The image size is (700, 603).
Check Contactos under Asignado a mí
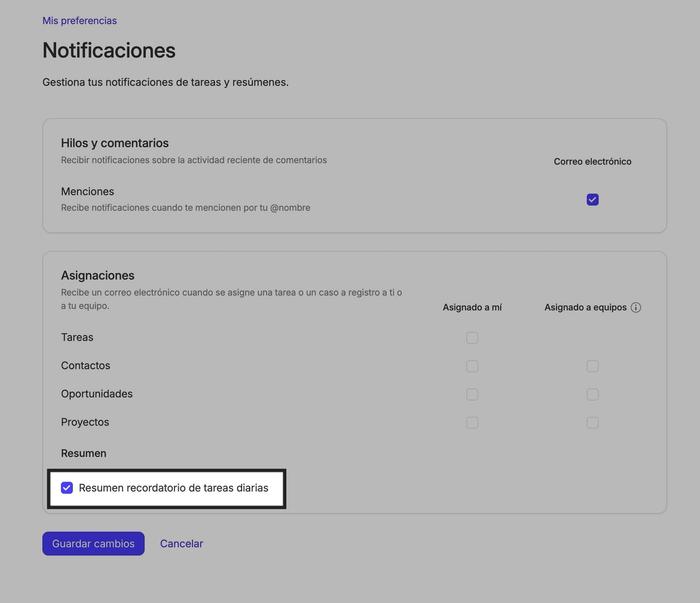pyautogui.click(x=472, y=366)
